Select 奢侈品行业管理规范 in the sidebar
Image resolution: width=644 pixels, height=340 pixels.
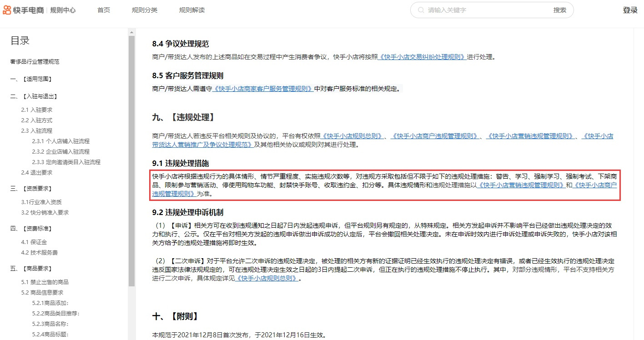click(x=35, y=62)
